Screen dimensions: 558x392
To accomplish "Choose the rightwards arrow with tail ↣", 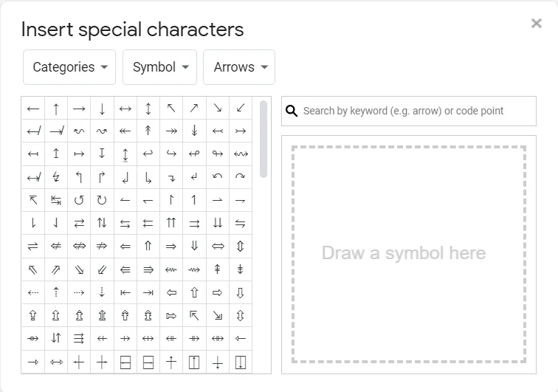I will (x=240, y=131).
